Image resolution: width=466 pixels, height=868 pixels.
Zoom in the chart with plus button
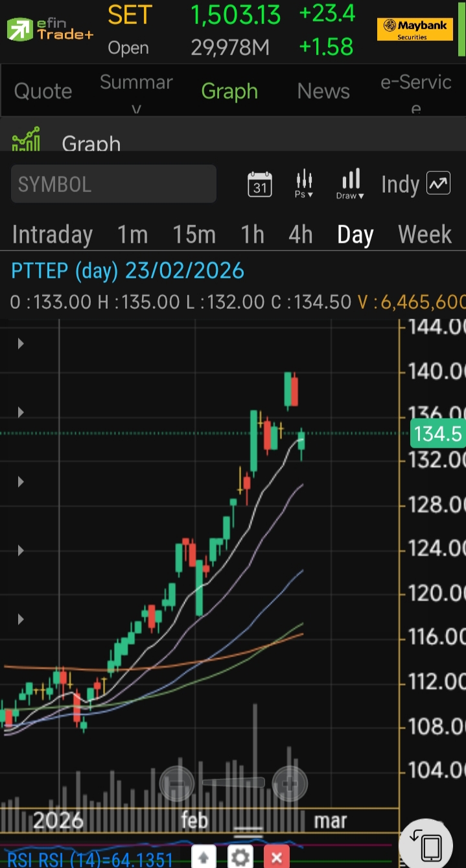tap(290, 784)
